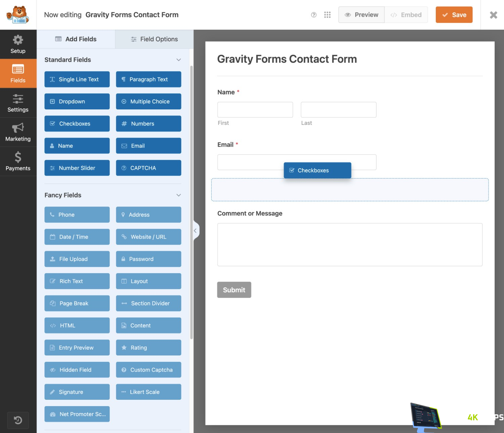504x433 pixels.
Task: Click the Last name input box
Action: click(338, 110)
